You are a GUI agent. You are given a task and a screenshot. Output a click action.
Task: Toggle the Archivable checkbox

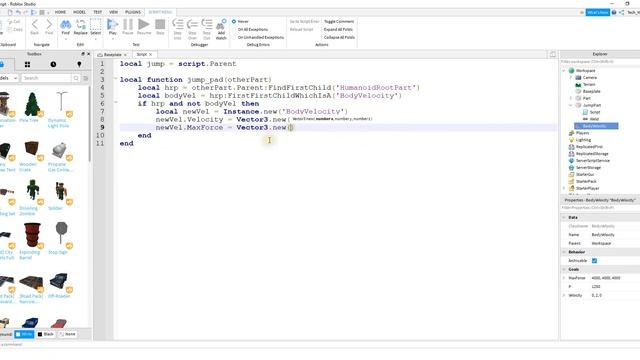[x=594, y=261]
